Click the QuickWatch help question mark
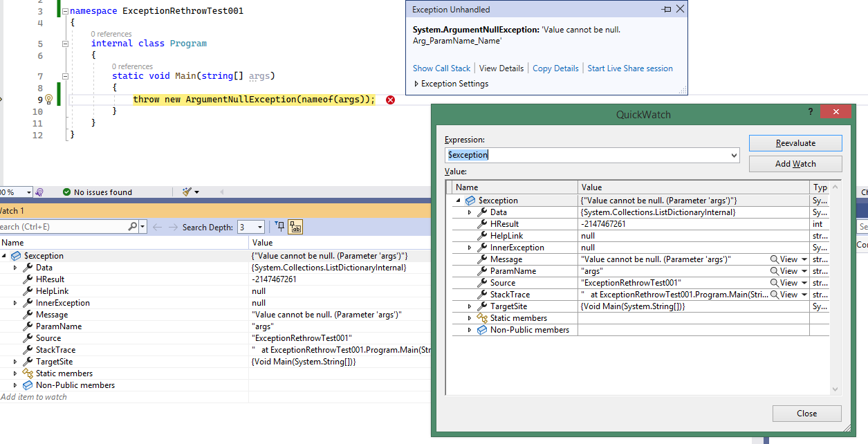The image size is (868, 444). (810, 111)
